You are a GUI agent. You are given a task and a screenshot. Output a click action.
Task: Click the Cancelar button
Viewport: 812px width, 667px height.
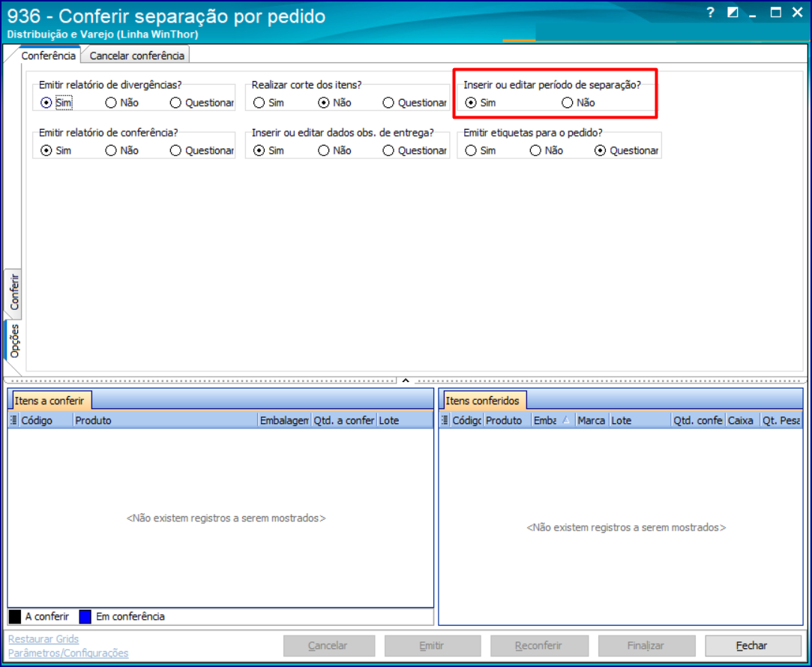pos(329,646)
